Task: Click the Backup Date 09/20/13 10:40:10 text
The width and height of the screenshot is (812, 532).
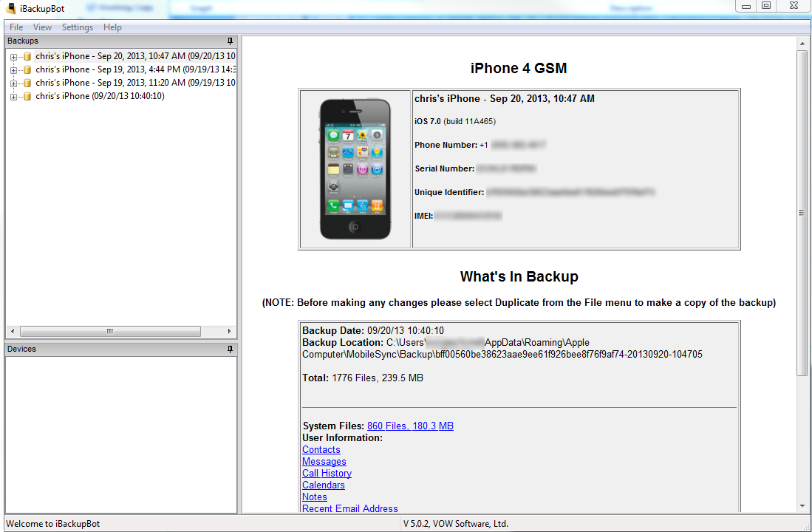Action: coord(373,330)
